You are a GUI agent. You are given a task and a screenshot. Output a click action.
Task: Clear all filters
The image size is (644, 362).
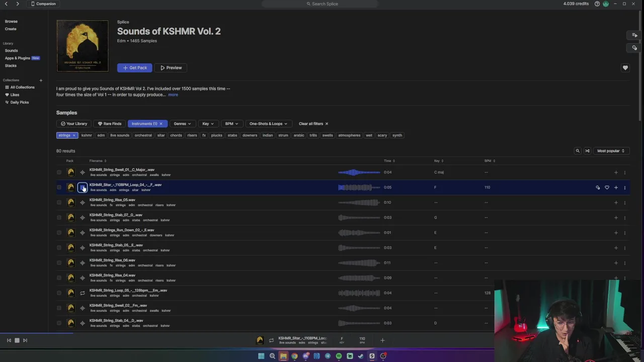coord(313,124)
